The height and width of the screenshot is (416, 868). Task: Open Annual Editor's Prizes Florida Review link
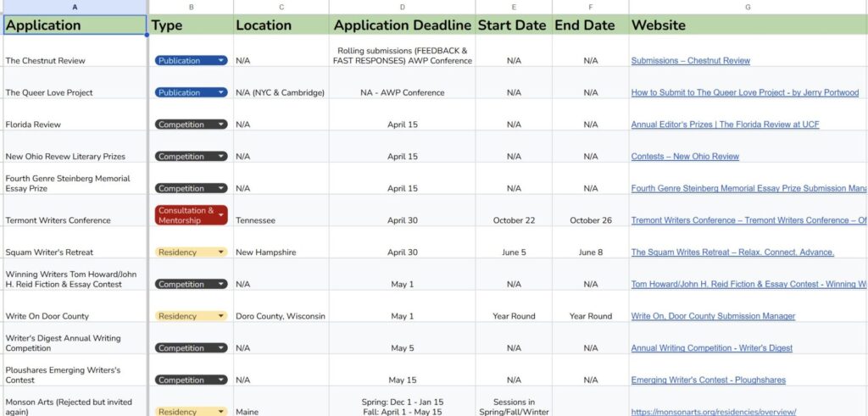[x=725, y=125]
